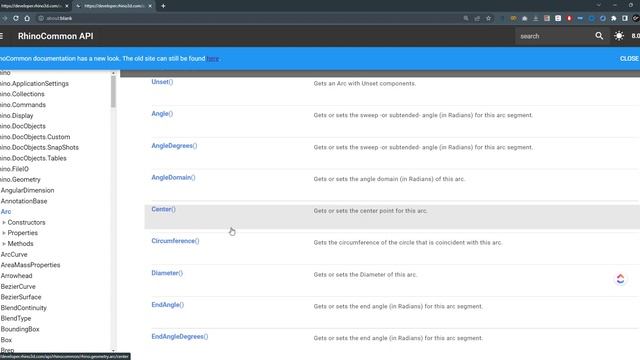
Task: Switch to the second browser tab
Action: click(x=113, y=6)
